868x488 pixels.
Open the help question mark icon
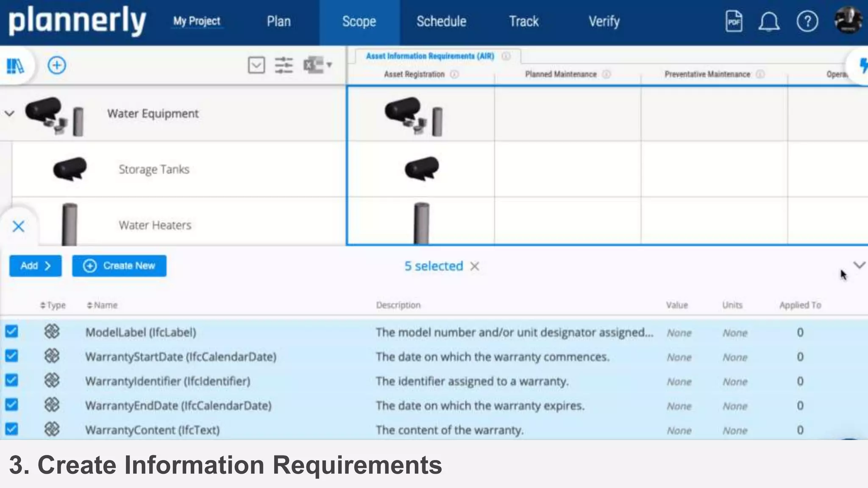point(807,21)
